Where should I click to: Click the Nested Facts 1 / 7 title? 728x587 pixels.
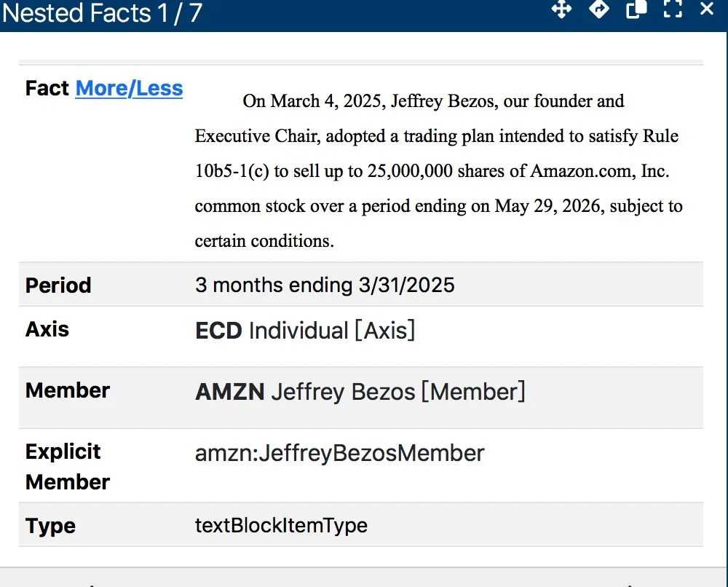(102, 13)
